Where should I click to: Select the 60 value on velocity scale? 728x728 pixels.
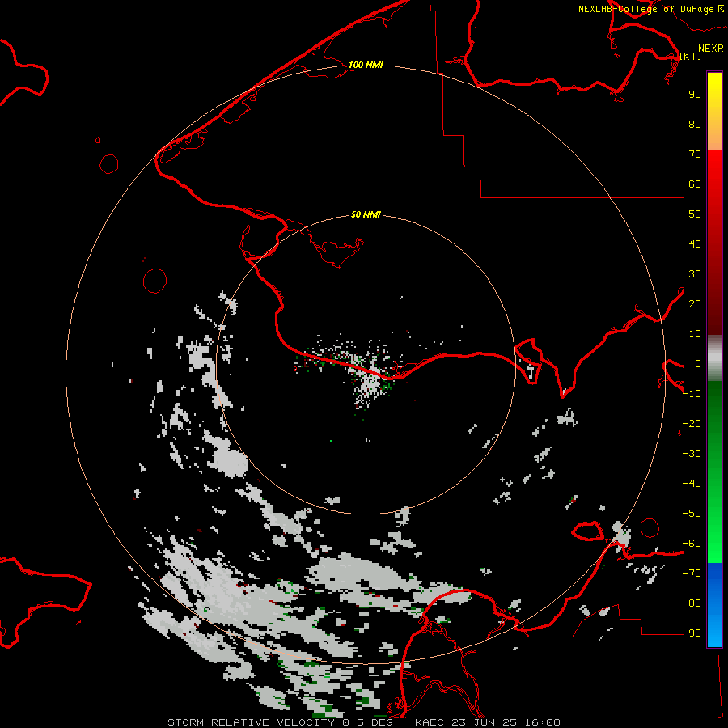tap(695, 184)
